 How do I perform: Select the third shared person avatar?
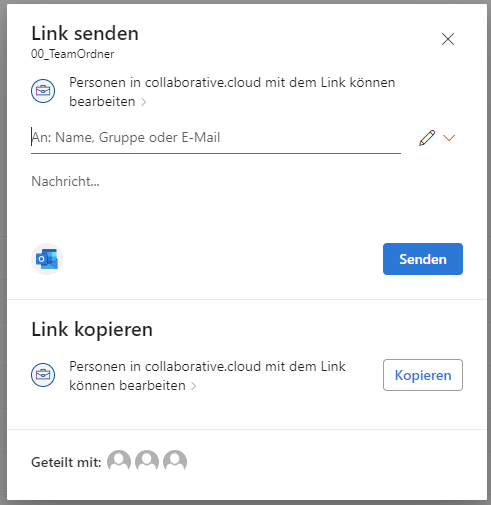[175, 461]
